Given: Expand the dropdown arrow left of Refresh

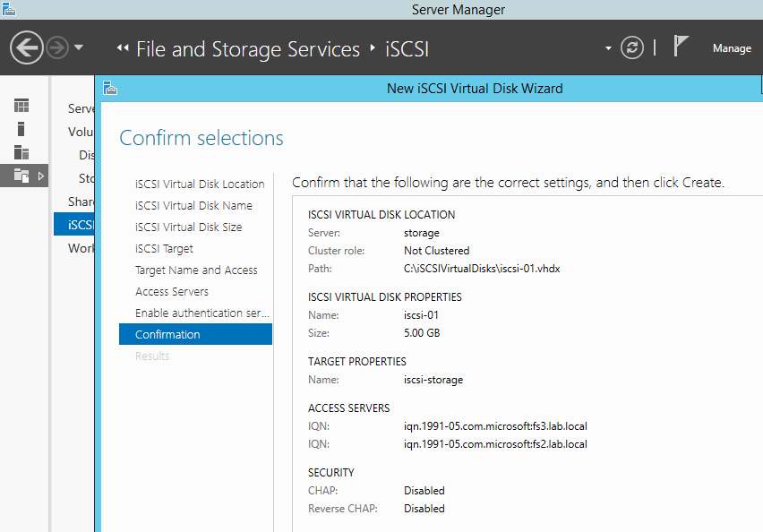Looking at the screenshot, I should (609, 47).
